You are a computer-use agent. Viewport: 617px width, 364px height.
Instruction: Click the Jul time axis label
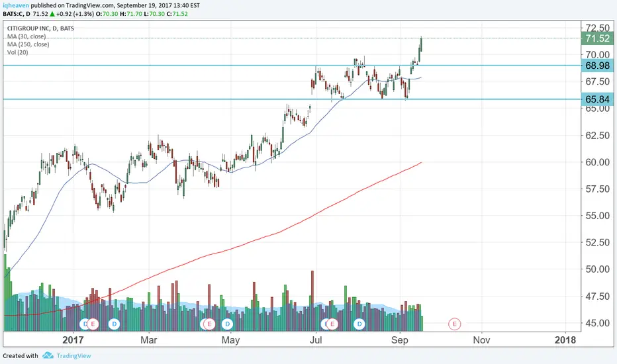tap(316, 340)
